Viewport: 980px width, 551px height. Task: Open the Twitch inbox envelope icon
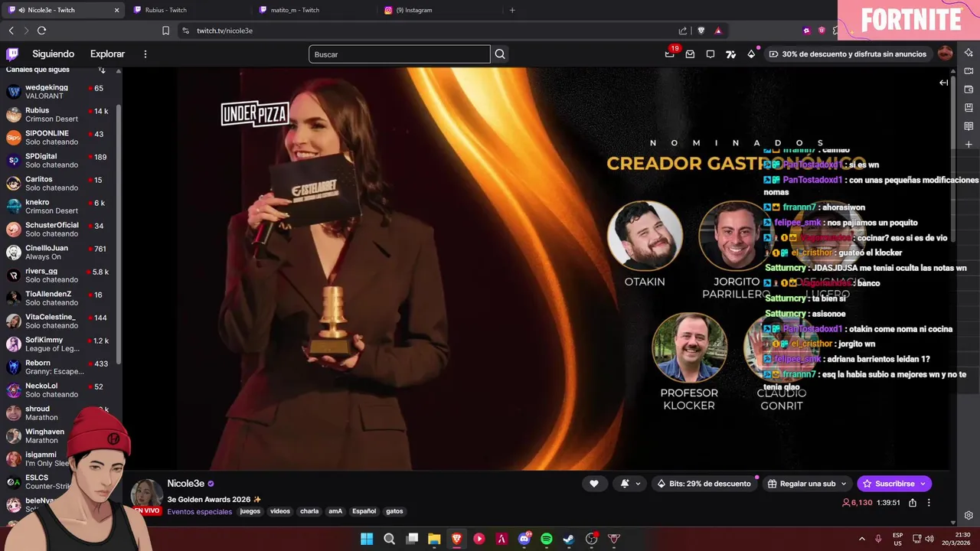[x=690, y=54]
